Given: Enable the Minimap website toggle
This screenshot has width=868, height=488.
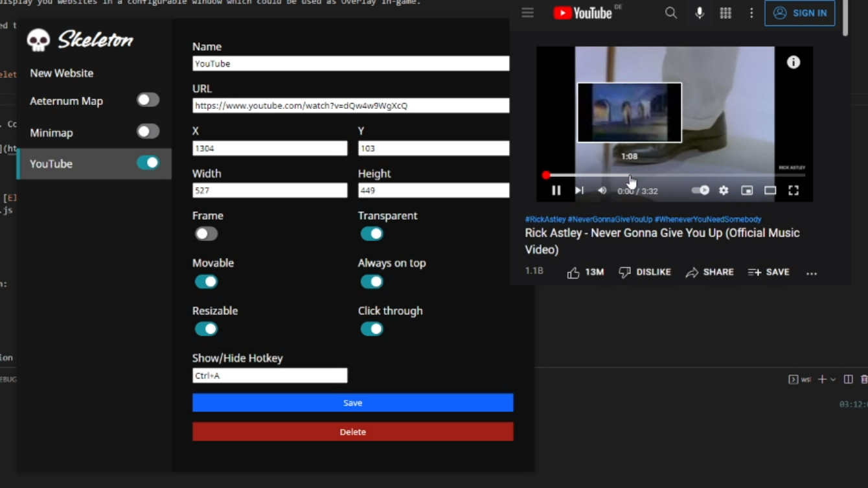Looking at the screenshot, I should [x=148, y=132].
